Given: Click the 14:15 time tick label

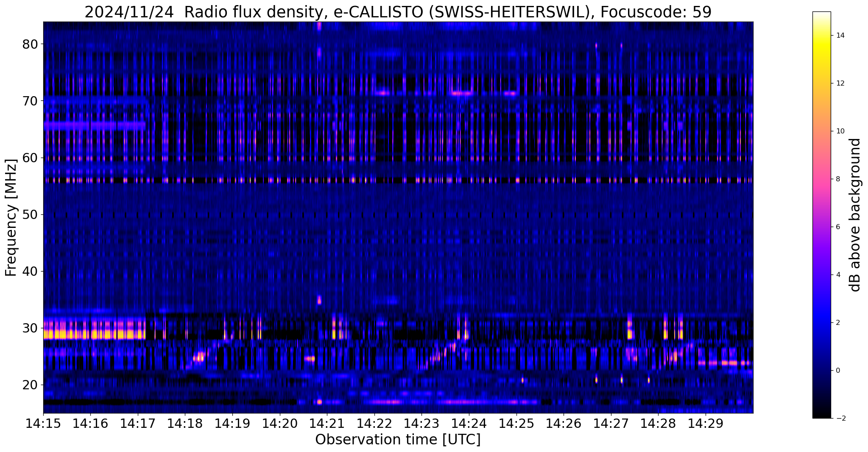Looking at the screenshot, I should click(43, 424).
